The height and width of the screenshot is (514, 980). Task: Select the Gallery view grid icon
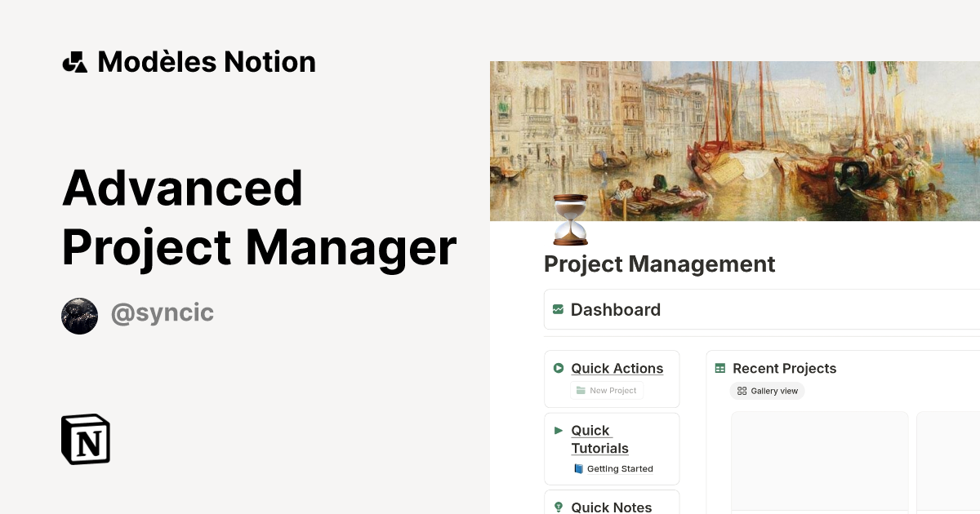tap(742, 391)
